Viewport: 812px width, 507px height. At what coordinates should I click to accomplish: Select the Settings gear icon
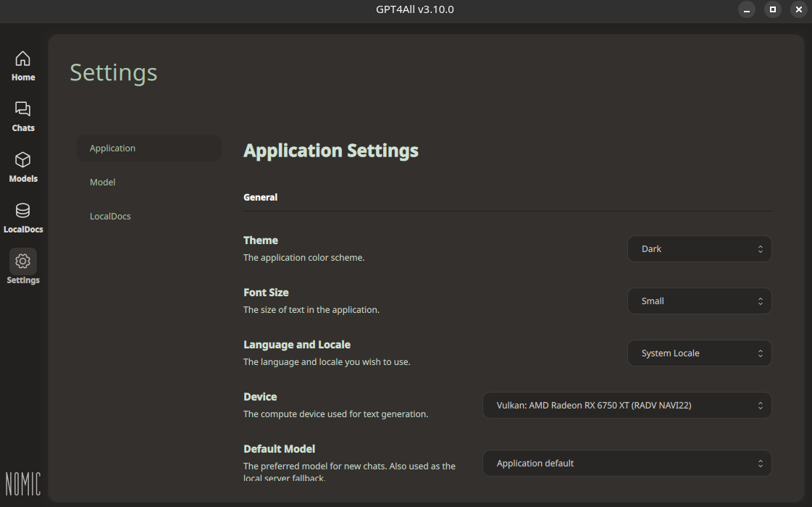[22, 261]
